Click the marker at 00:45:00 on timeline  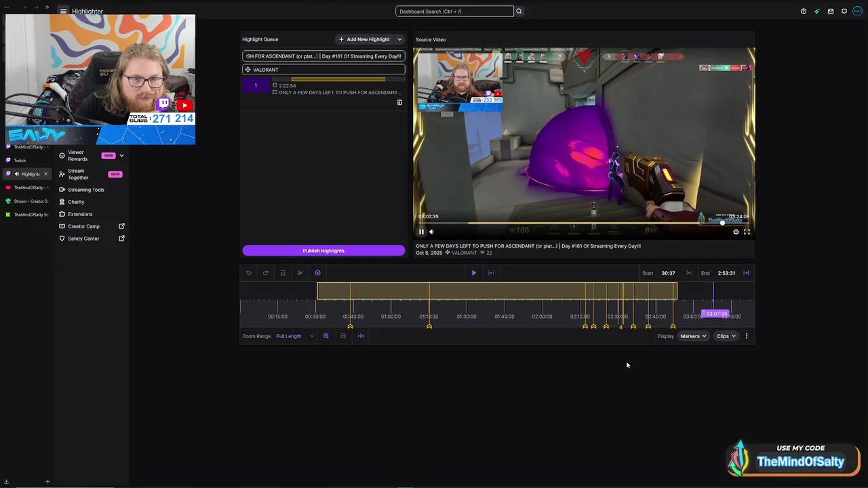(x=350, y=327)
